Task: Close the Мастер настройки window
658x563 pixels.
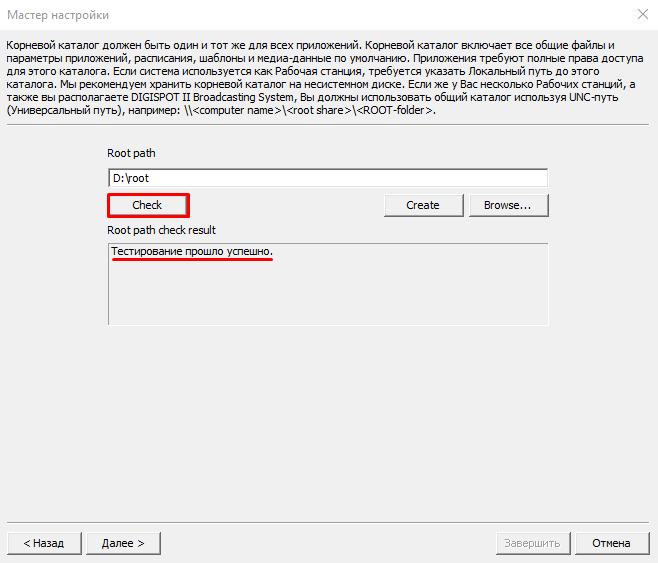Action: click(640, 15)
